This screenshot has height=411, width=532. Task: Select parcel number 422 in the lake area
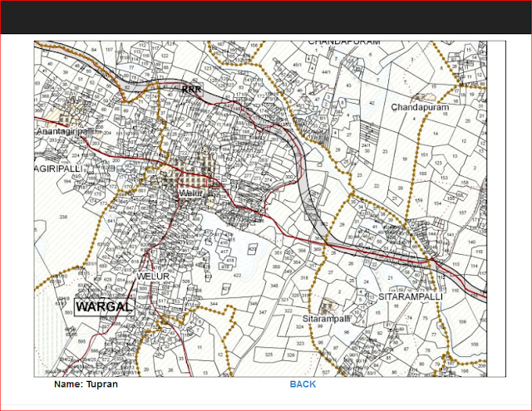pos(237,275)
